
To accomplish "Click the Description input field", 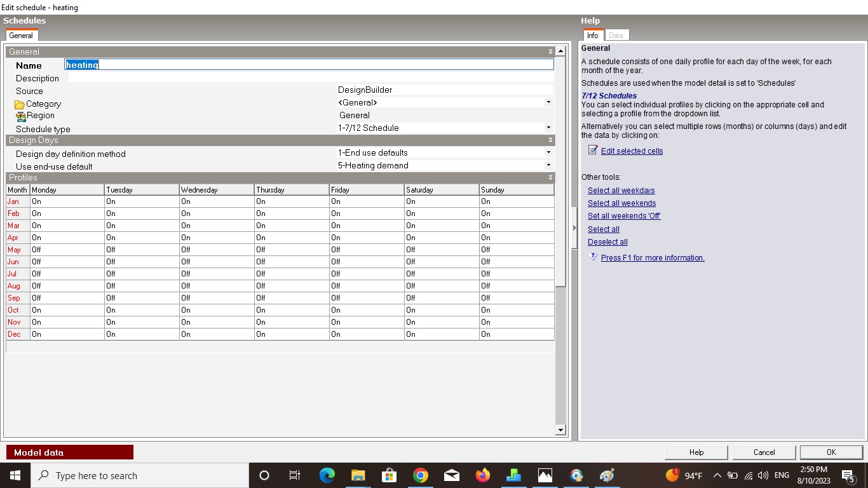I will click(311, 78).
